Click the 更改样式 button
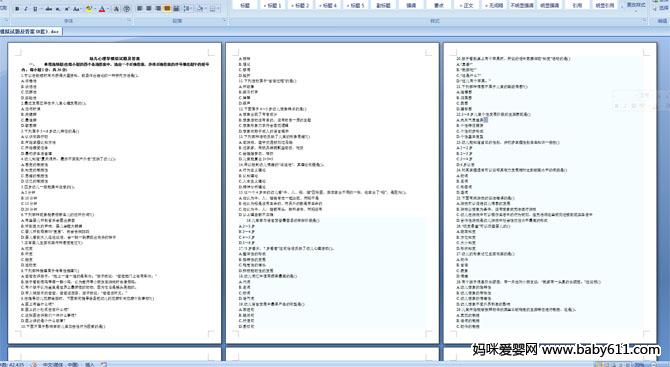 (636, 5)
